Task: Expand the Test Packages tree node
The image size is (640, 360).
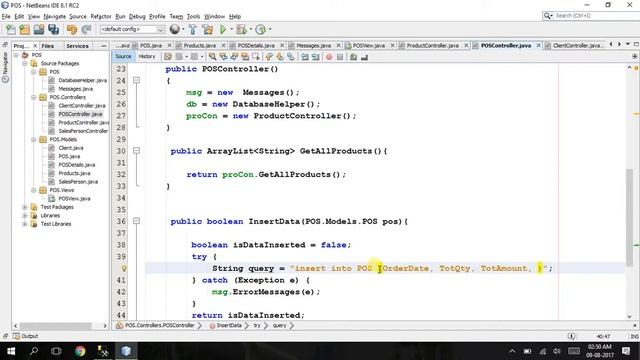Action: 25,207
